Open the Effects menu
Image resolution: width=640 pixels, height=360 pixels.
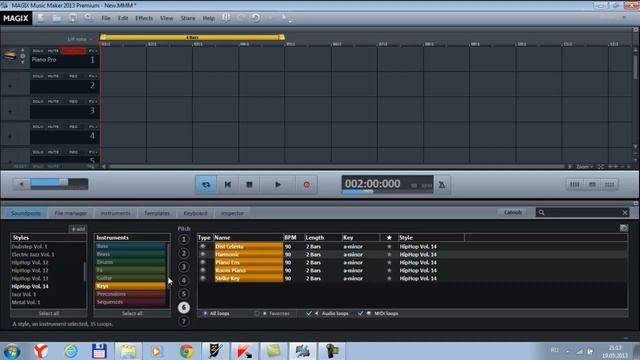click(144, 18)
